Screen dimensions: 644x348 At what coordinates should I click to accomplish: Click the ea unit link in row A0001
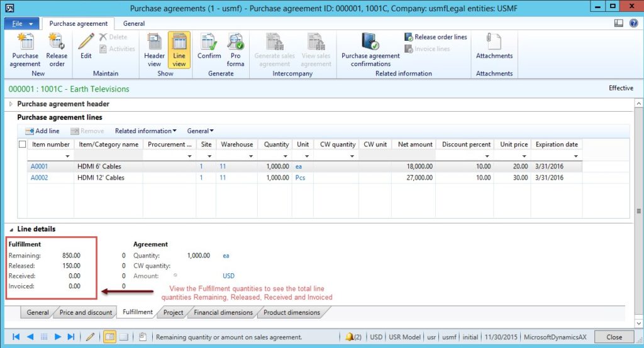coord(299,166)
